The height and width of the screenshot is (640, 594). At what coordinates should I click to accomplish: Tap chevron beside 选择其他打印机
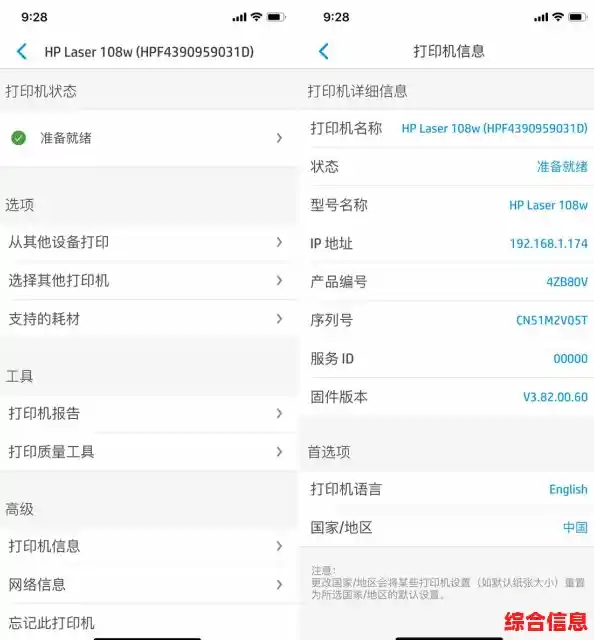coord(279,280)
